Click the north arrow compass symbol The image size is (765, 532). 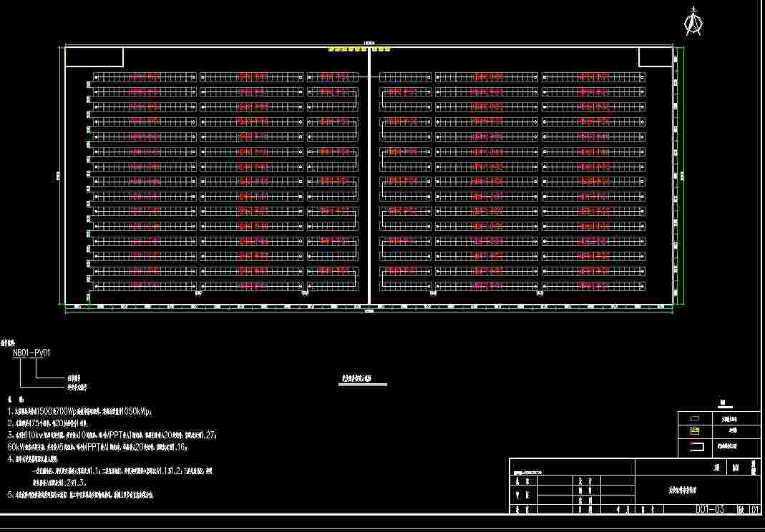692,21
